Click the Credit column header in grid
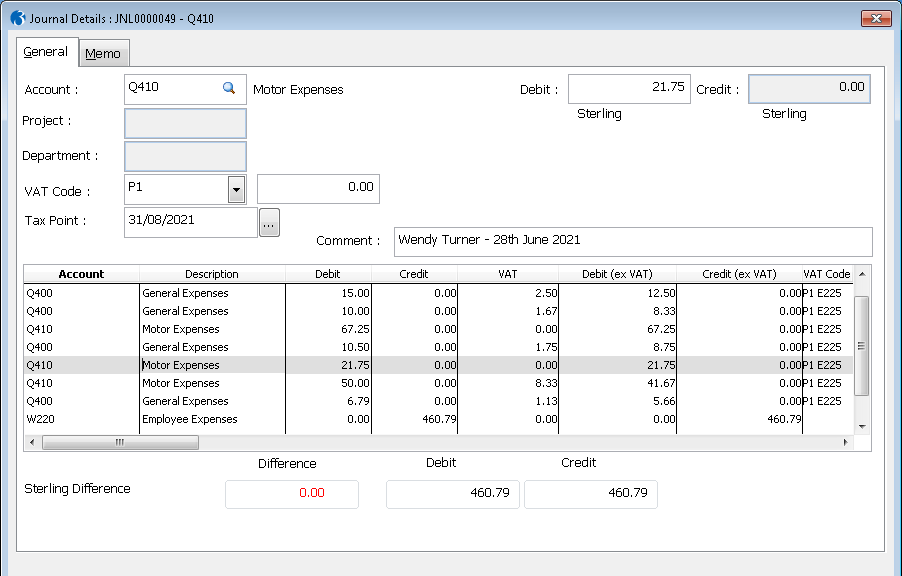The width and height of the screenshot is (902, 576). pyautogui.click(x=414, y=274)
